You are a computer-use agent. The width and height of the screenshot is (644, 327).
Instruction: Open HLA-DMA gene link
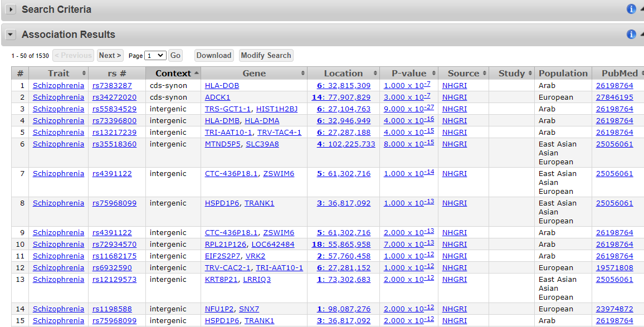point(262,120)
